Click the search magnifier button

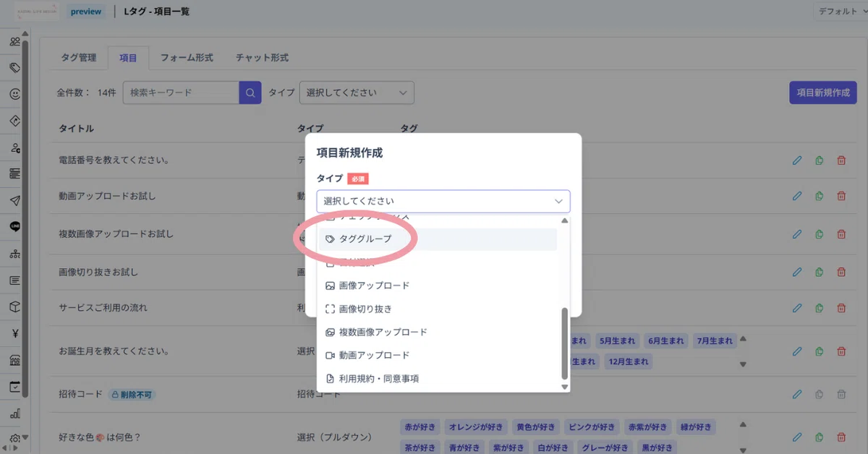250,93
